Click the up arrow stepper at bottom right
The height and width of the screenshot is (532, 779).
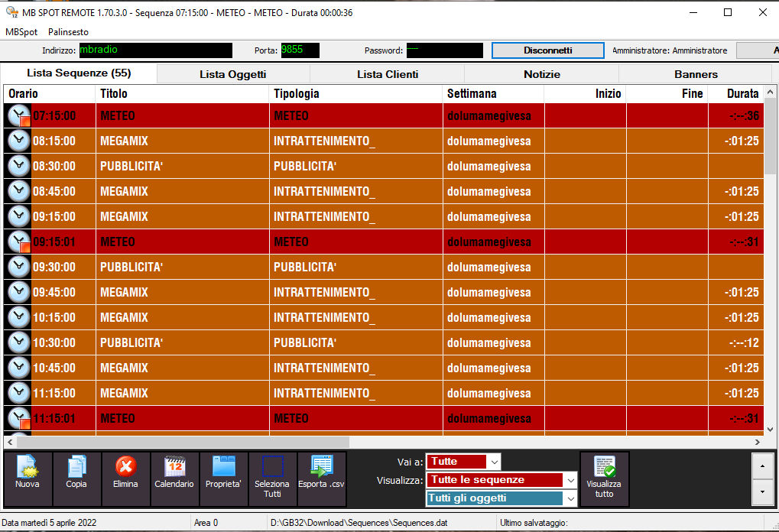[763, 465]
